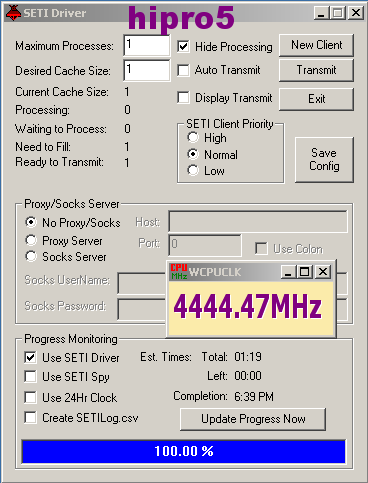The width and height of the screenshot is (368, 483).
Task: Click the Desired Cache Size input field
Action: coord(147,70)
